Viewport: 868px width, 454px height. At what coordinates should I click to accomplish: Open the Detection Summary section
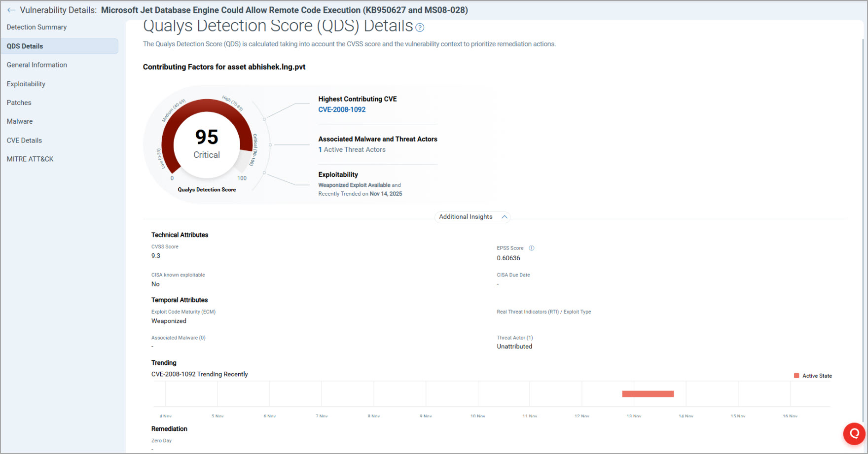[x=36, y=27]
